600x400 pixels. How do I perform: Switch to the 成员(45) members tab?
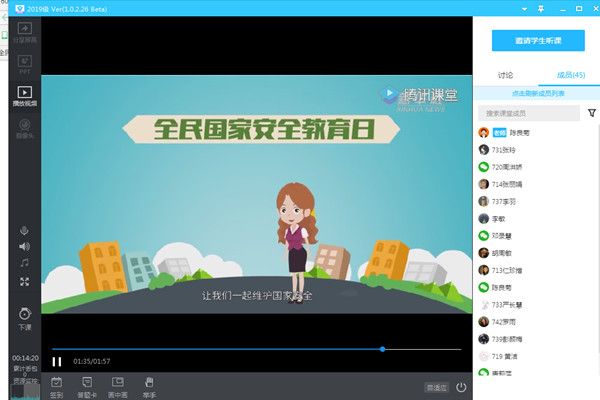tap(571, 75)
